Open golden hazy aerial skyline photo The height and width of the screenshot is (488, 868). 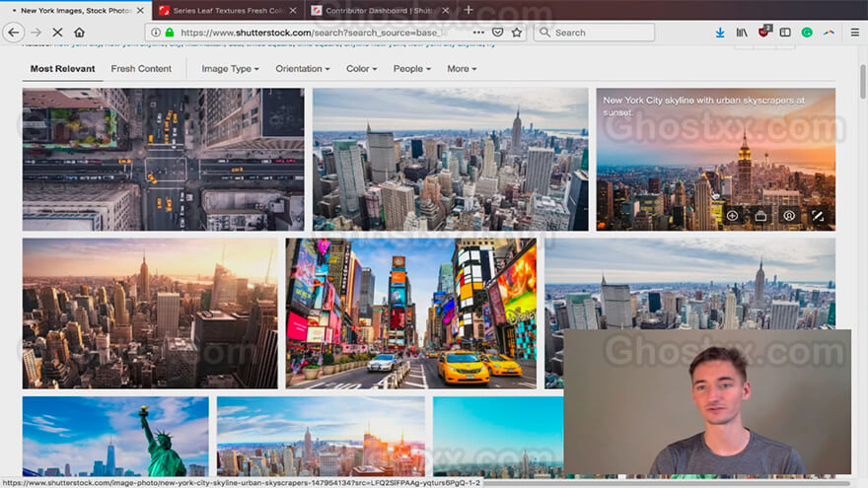pos(150,314)
